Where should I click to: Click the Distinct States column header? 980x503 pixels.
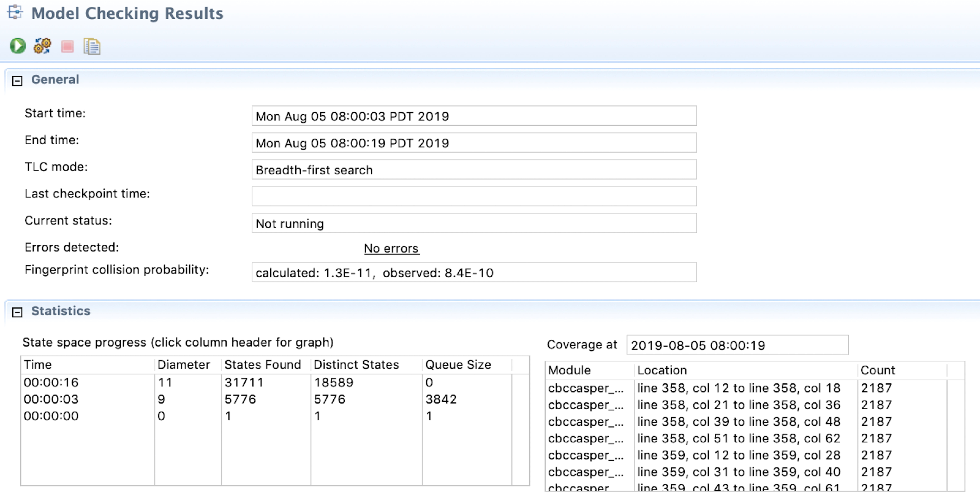pos(356,364)
